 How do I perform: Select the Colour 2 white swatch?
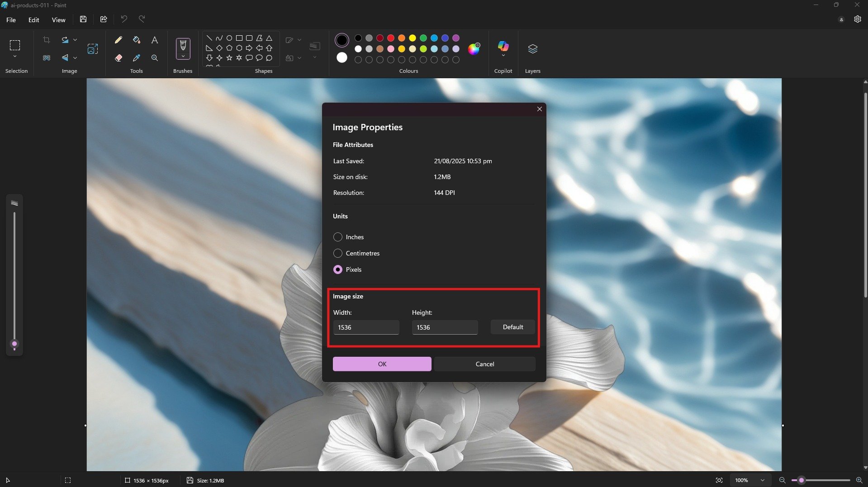click(342, 57)
